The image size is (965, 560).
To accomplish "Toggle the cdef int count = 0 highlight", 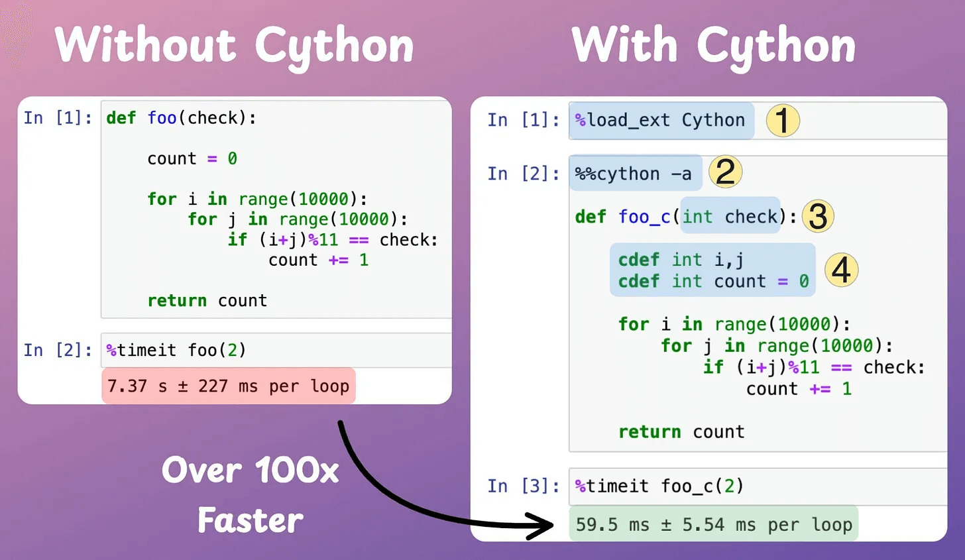I will (x=712, y=281).
